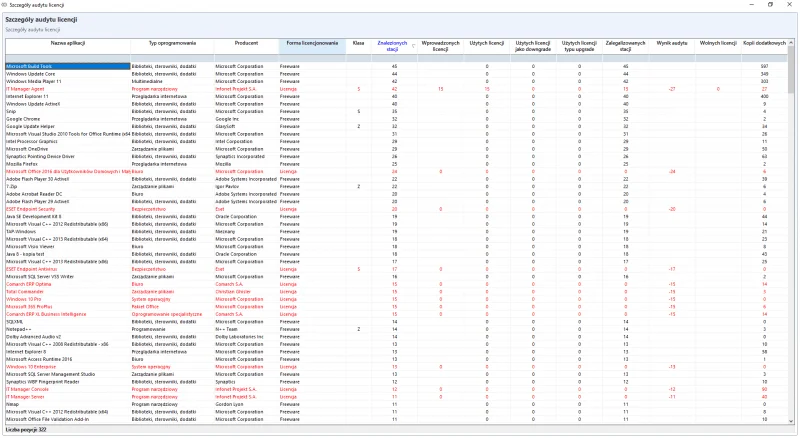Select the Microsoft Visio Viewer row
Viewport: 800px width, 438px height.
click(396, 247)
